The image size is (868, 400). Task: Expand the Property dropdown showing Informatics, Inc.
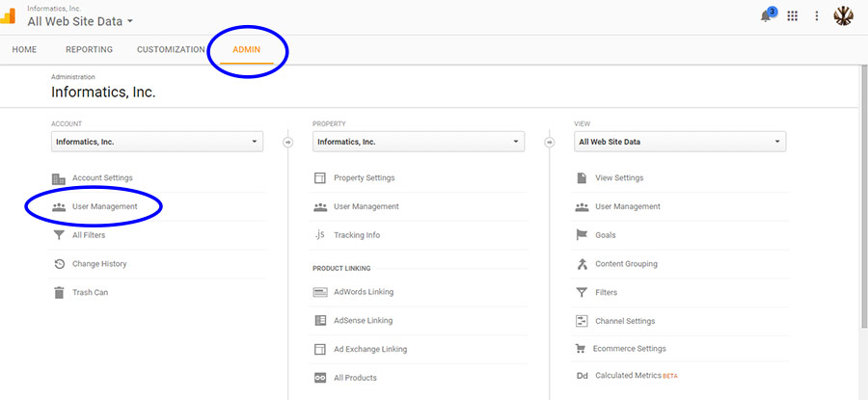point(419,142)
